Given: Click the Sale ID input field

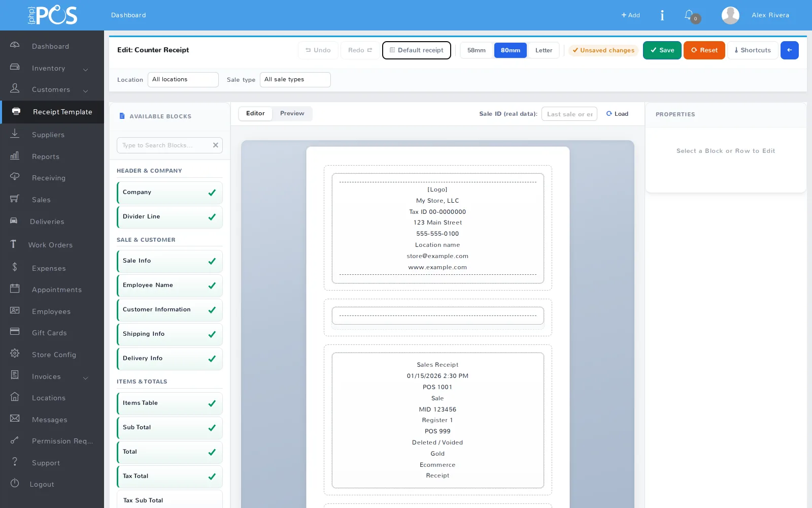Looking at the screenshot, I should [x=569, y=114].
